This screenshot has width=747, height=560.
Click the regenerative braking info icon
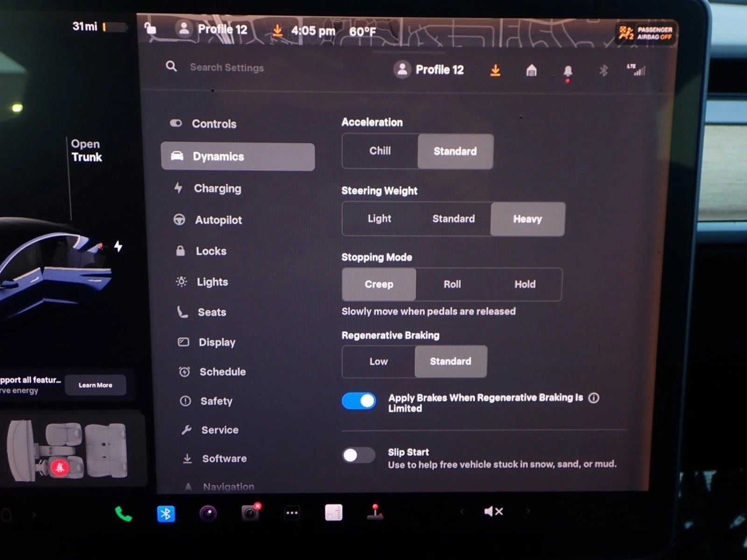coord(594,398)
